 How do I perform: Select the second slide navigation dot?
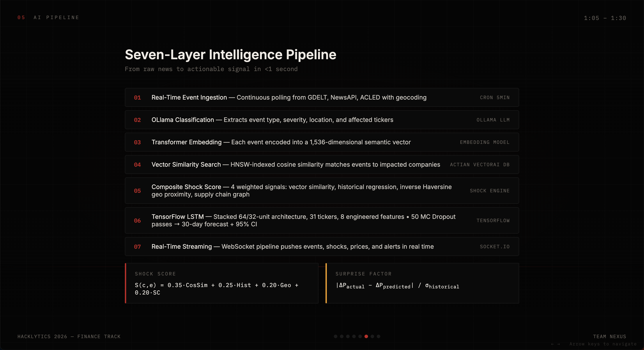(x=342, y=336)
